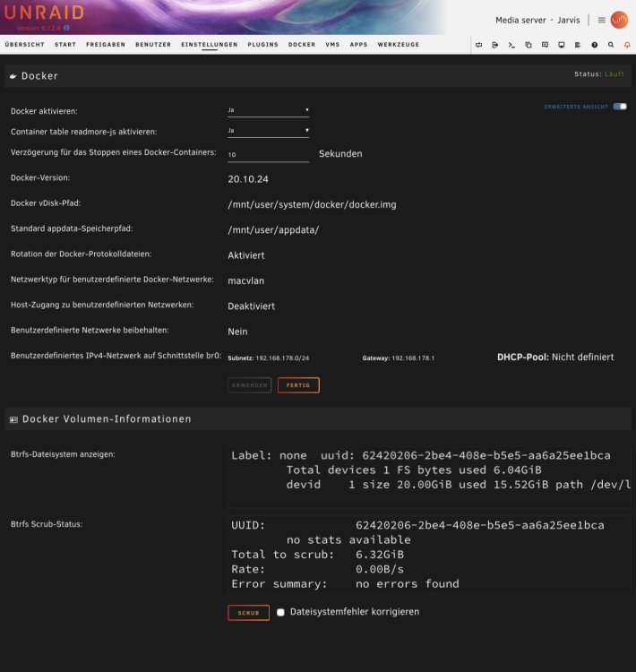Click the docker.img vDisk path text
636x672 pixels.
click(312, 205)
